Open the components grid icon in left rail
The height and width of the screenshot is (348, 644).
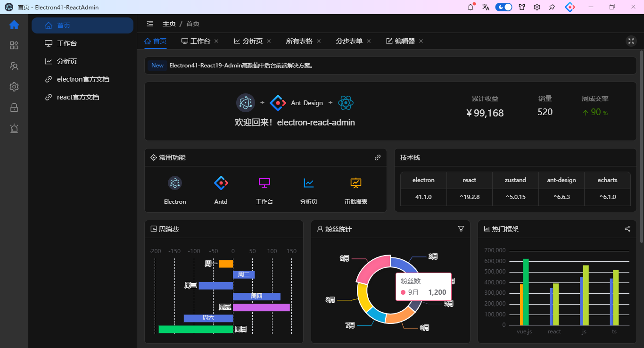14,45
